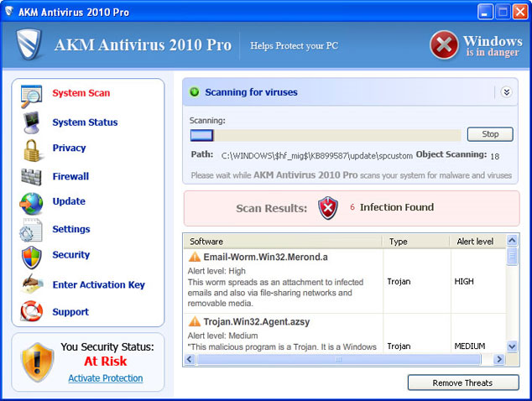Select the Security menu item

click(71, 255)
